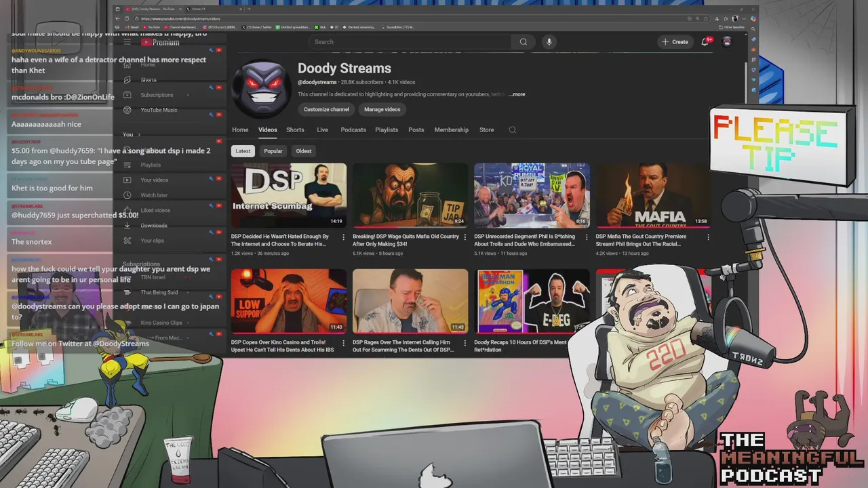Go back with the browser back arrow
The image size is (868, 488).
118,18
